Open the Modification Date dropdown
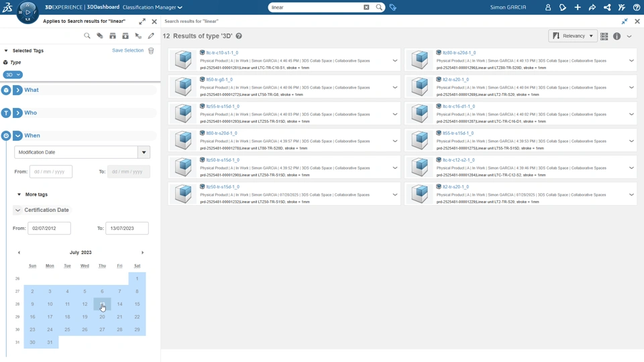 click(144, 152)
